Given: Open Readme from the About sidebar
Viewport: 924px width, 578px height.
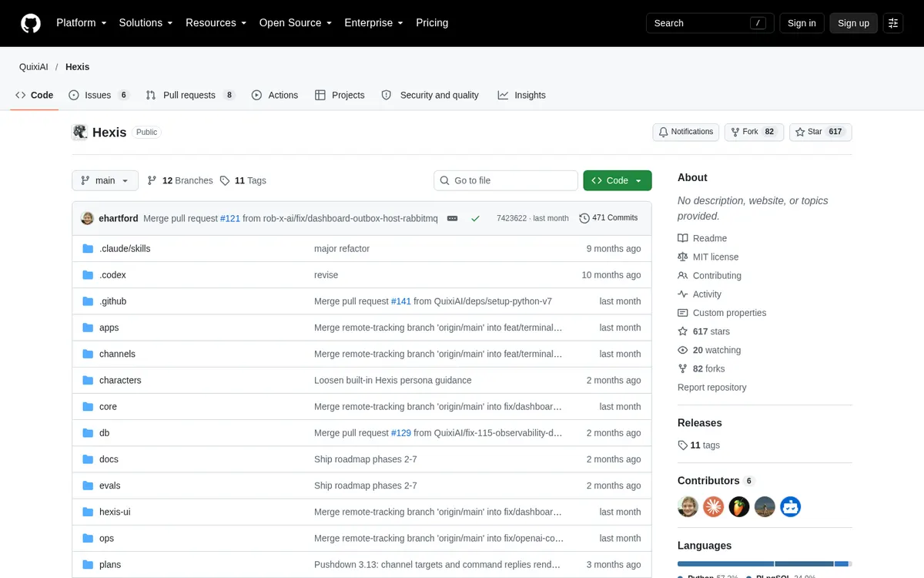Looking at the screenshot, I should pos(702,238).
